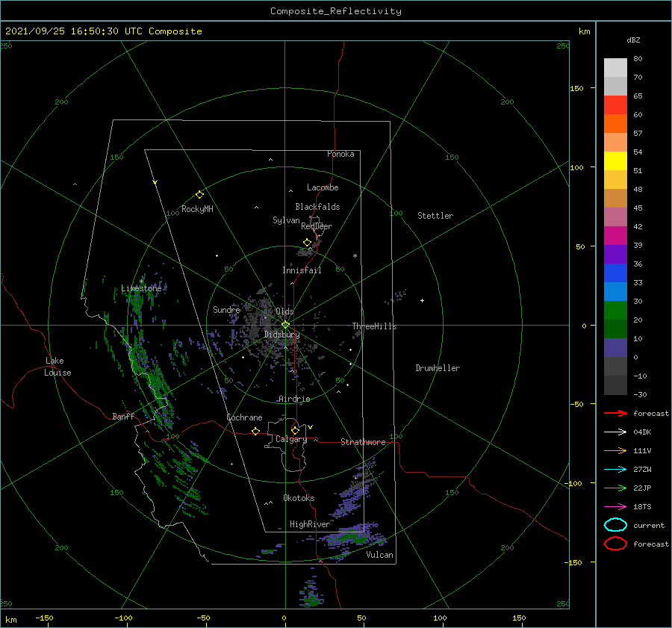Viewport: 672px width, 628px height.
Task: Click the Composite_Reflectivity title
Action: pos(336,11)
